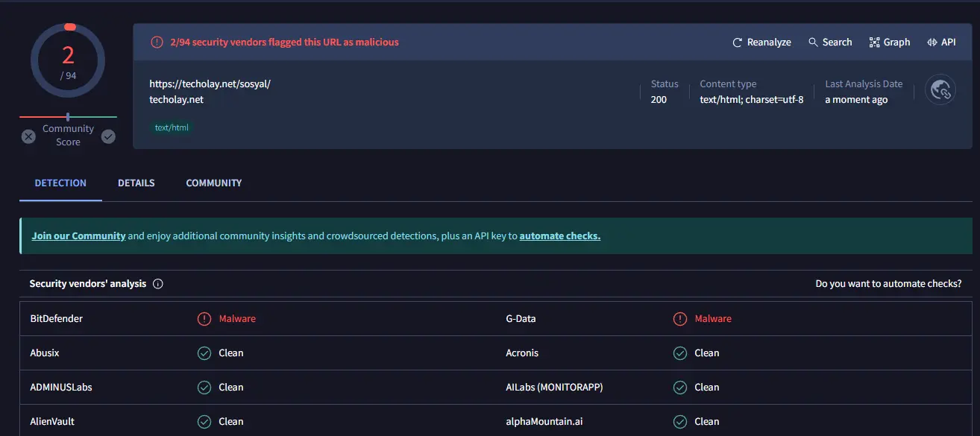This screenshot has height=436, width=980.
Task: Click the Abusix vendor name
Action: tap(45, 353)
